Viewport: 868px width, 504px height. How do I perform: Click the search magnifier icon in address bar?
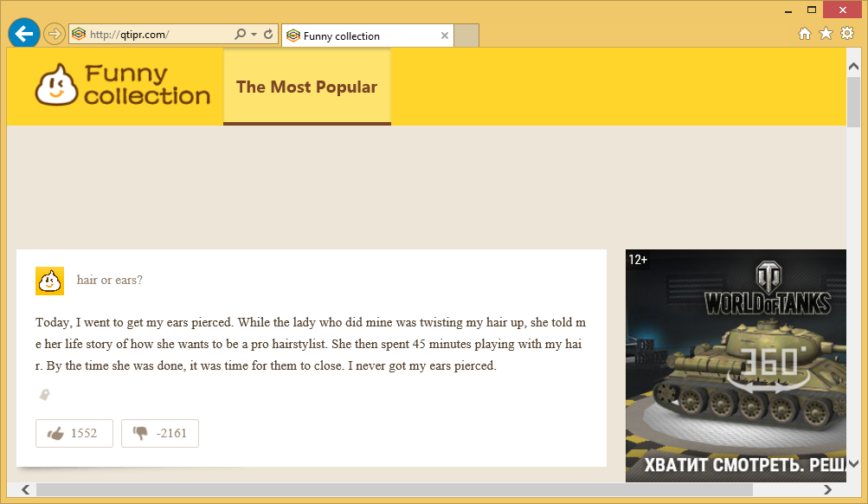(240, 35)
